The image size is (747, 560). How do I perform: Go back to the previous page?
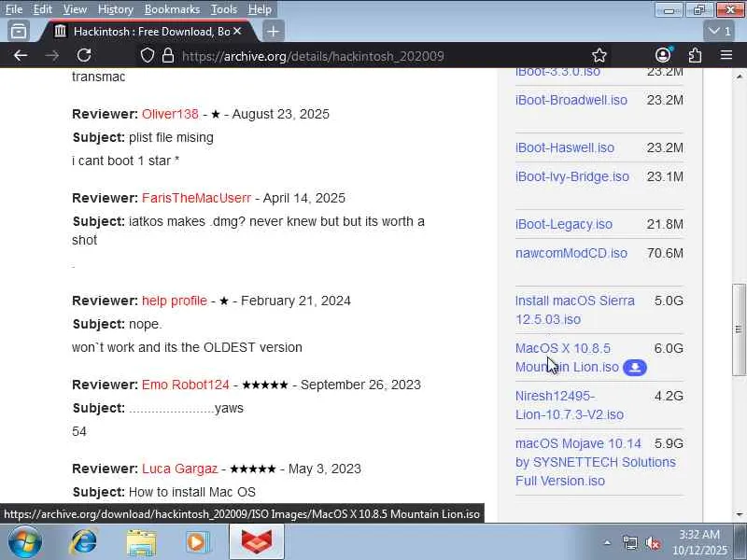tap(21, 56)
